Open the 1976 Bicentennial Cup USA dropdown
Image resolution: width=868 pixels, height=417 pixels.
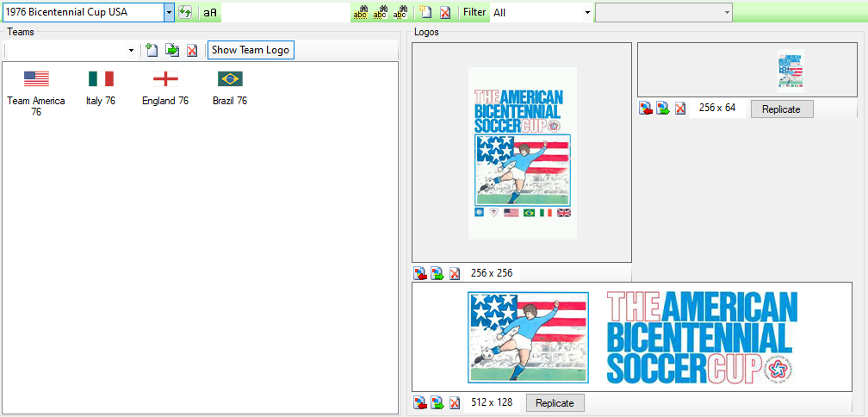pyautogui.click(x=170, y=12)
